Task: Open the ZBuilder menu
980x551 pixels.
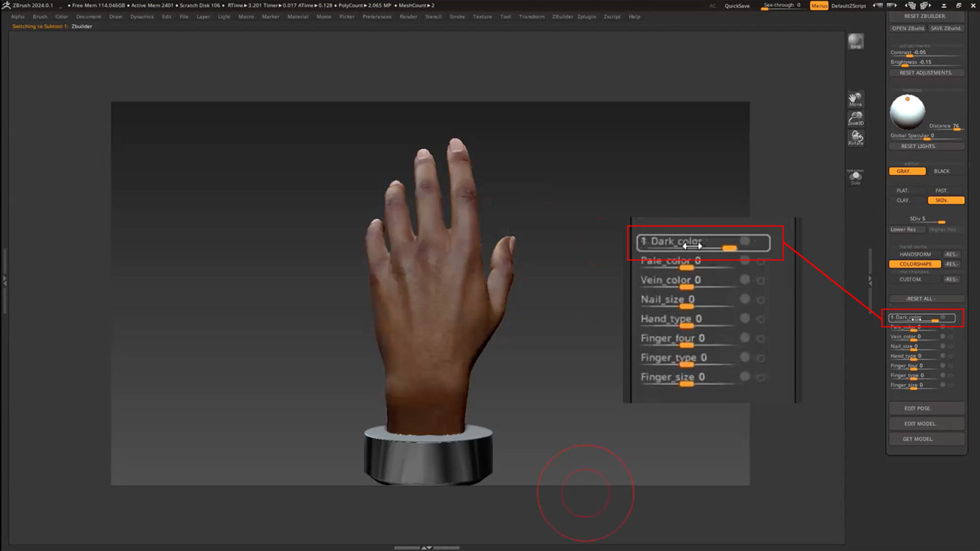Action: 563,16
